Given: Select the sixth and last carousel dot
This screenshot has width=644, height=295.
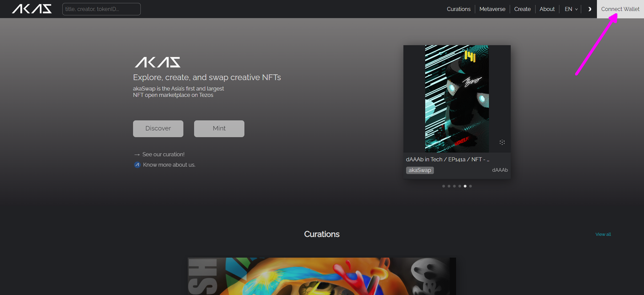Looking at the screenshot, I should (471, 186).
